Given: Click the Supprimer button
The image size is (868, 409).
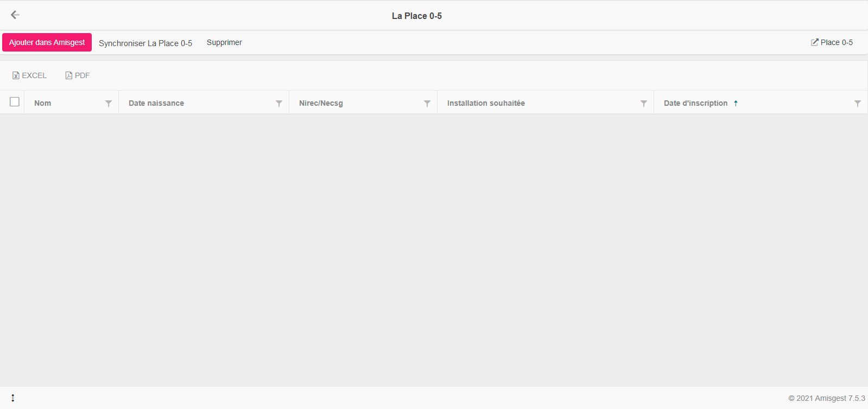Looking at the screenshot, I should click(x=224, y=42).
